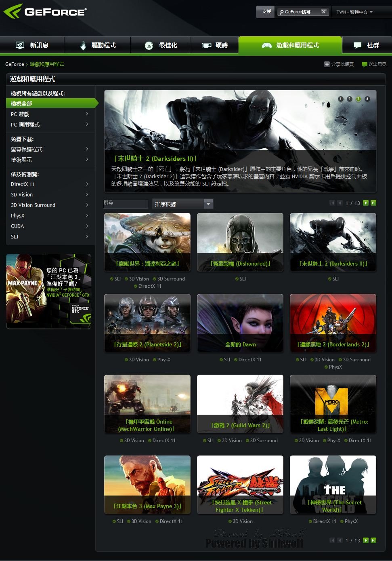Jump to last page using top pager icon
The image size is (392, 561).
373,203
